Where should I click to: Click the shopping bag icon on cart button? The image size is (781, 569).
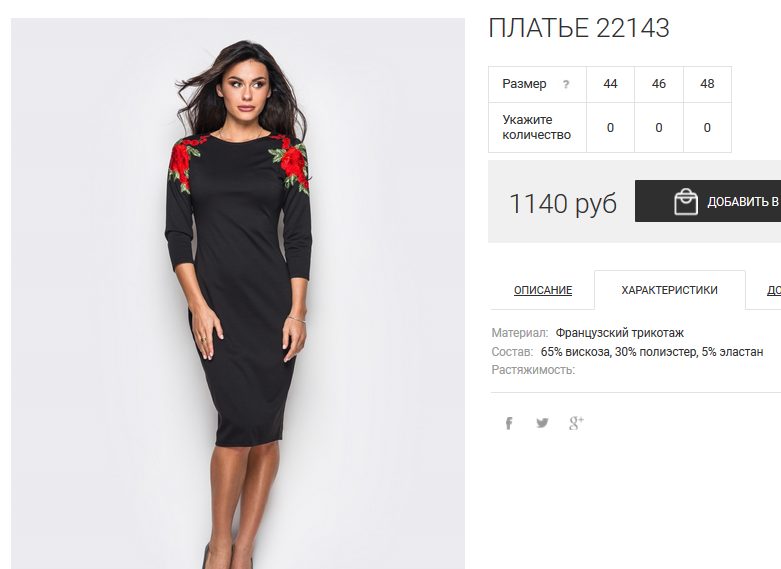tap(686, 201)
